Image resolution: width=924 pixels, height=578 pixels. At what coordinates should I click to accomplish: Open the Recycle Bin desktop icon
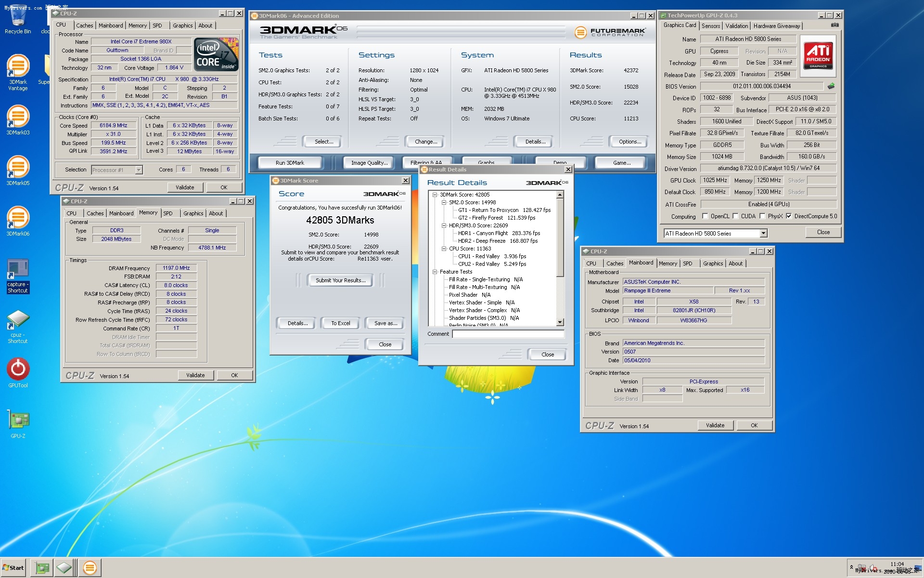coord(18,19)
